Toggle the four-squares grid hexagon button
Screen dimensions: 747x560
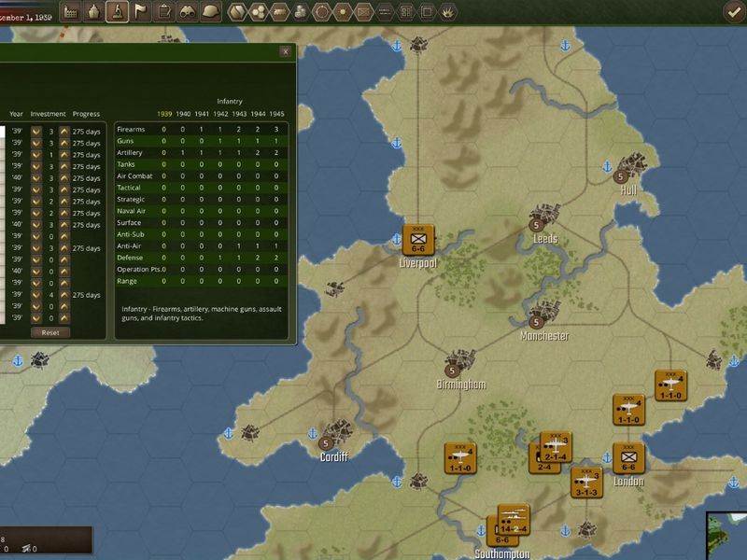406,12
